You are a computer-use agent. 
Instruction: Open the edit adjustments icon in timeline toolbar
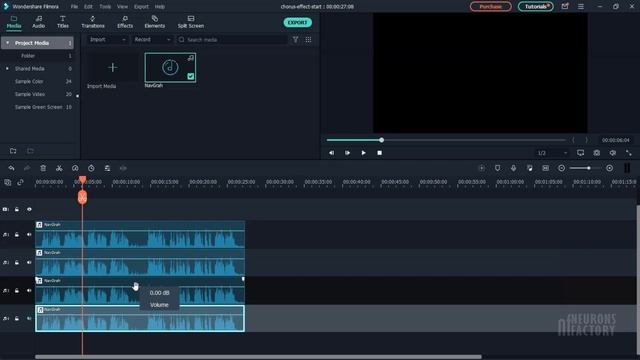107,168
